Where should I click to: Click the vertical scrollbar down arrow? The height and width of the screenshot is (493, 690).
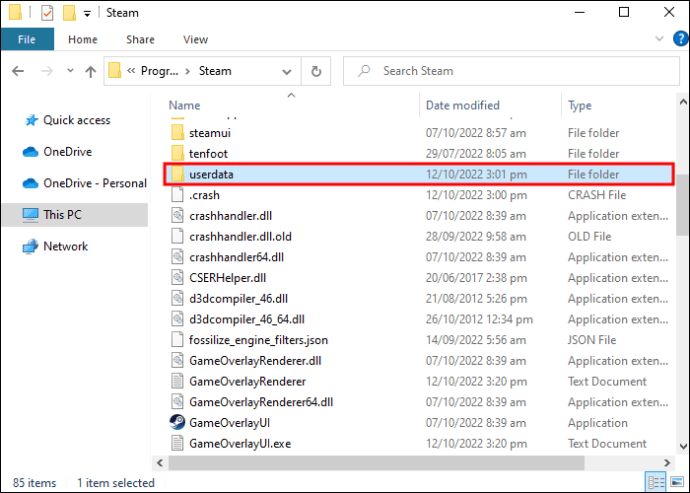click(x=683, y=446)
